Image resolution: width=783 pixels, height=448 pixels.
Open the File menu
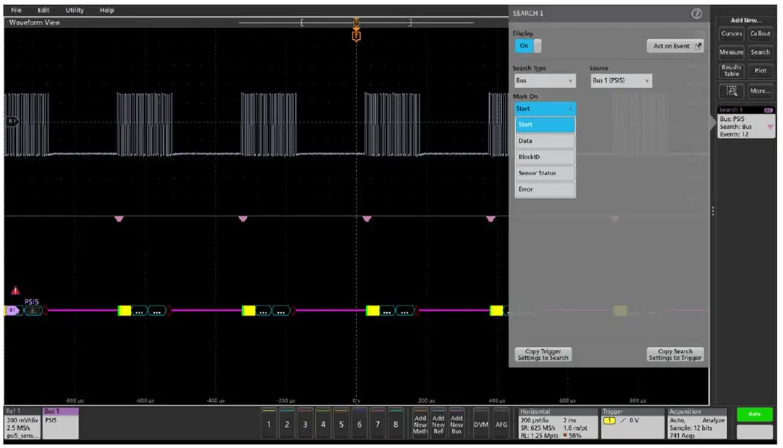click(16, 10)
